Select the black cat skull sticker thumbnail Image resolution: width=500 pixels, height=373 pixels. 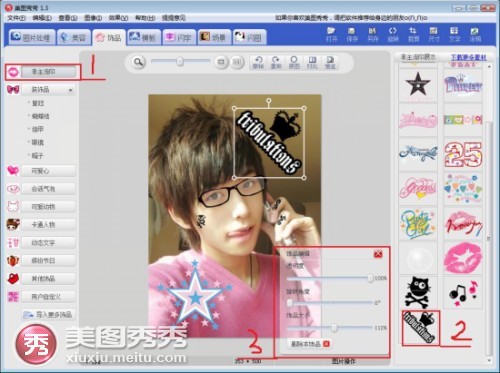(418, 292)
